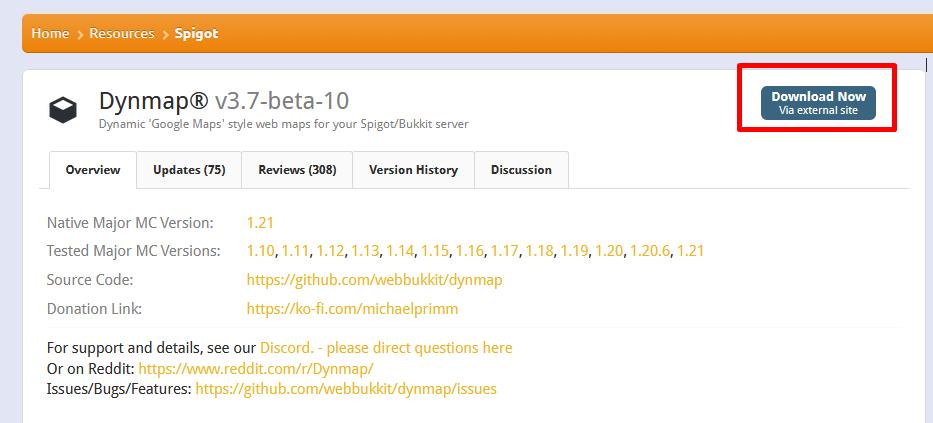Switch to the Updates (75) tab
The height and width of the screenshot is (423, 933).
(x=189, y=170)
